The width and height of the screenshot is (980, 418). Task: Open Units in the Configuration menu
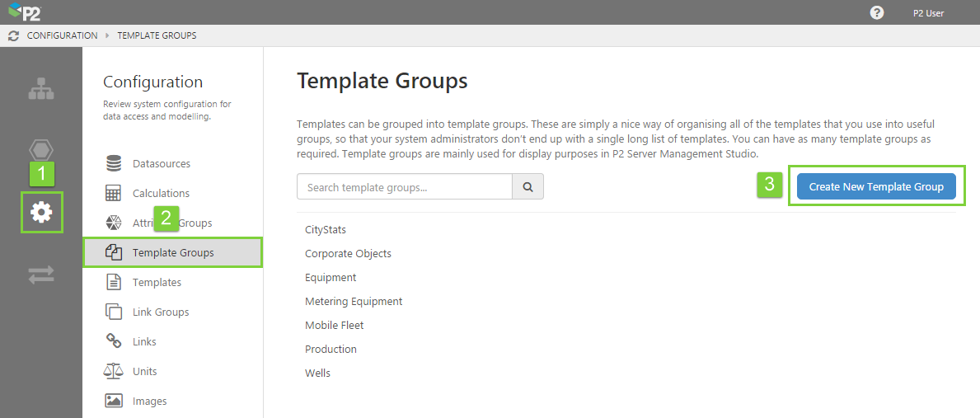144,372
